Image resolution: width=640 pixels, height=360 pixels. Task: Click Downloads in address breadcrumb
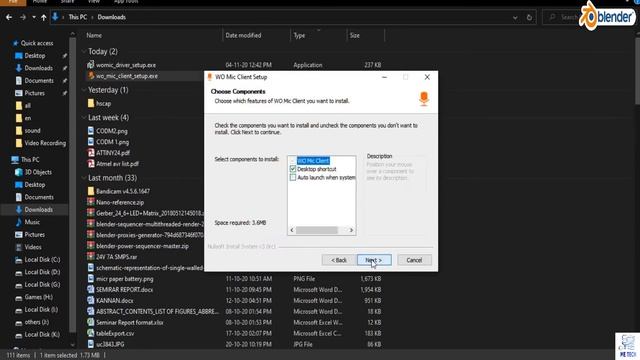(x=111, y=17)
